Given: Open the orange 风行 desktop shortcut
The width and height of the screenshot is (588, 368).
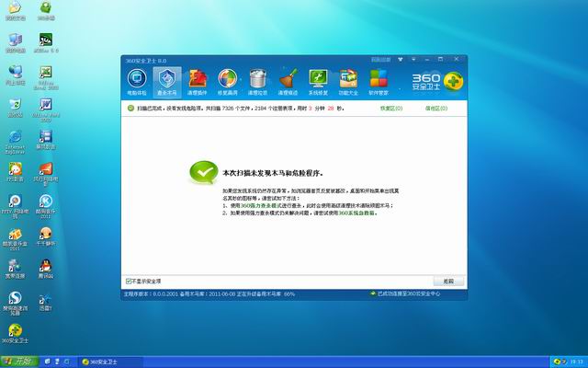Looking at the screenshot, I should coord(46,174).
